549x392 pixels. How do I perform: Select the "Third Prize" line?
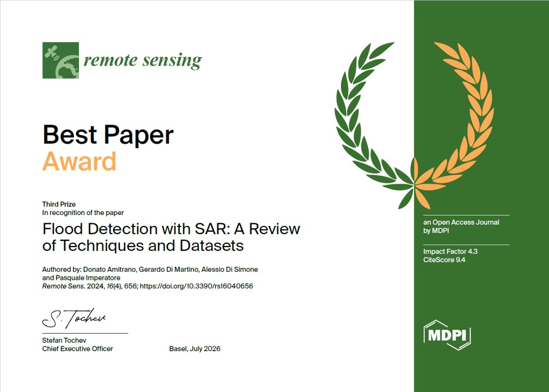click(x=59, y=204)
